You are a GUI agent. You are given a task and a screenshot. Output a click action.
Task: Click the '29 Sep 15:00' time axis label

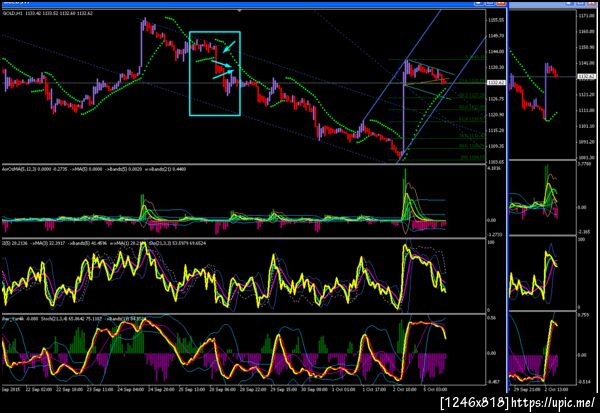click(x=284, y=389)
